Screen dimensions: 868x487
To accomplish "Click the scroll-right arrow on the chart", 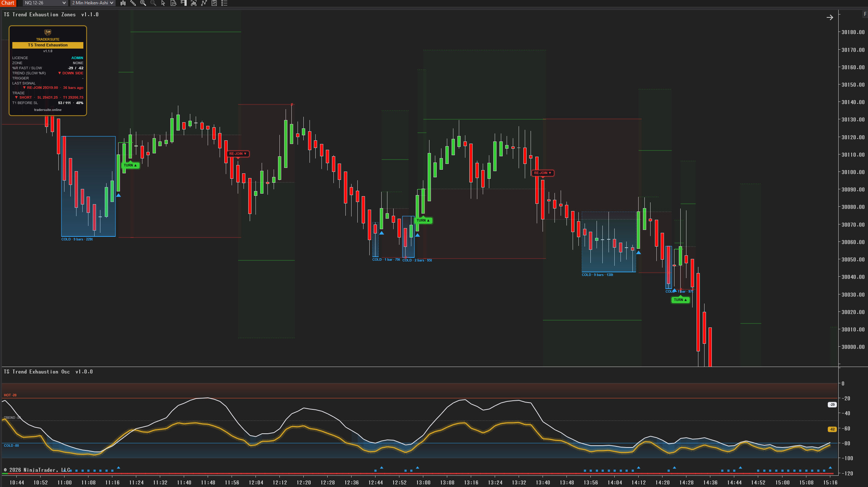I will (x=830, y=17).
